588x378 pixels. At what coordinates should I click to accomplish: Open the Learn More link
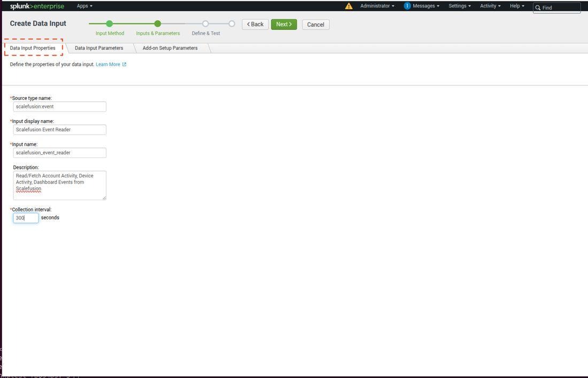[108, 65]
